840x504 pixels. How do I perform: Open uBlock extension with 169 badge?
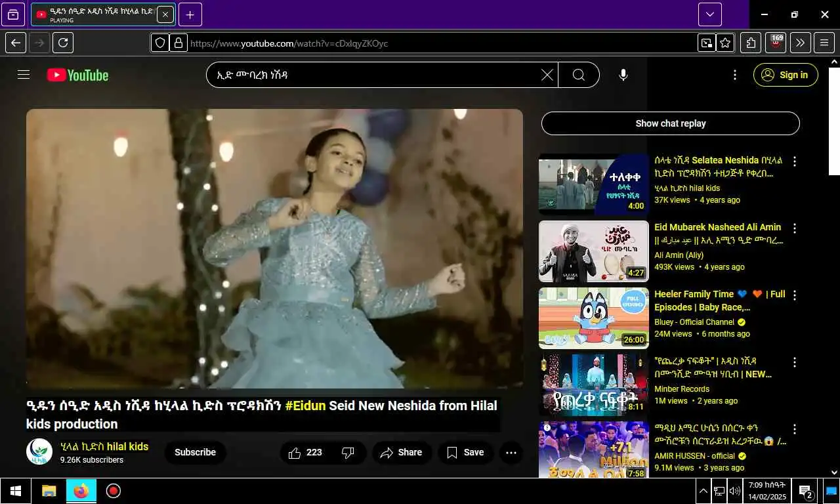[x=776, y=43]
